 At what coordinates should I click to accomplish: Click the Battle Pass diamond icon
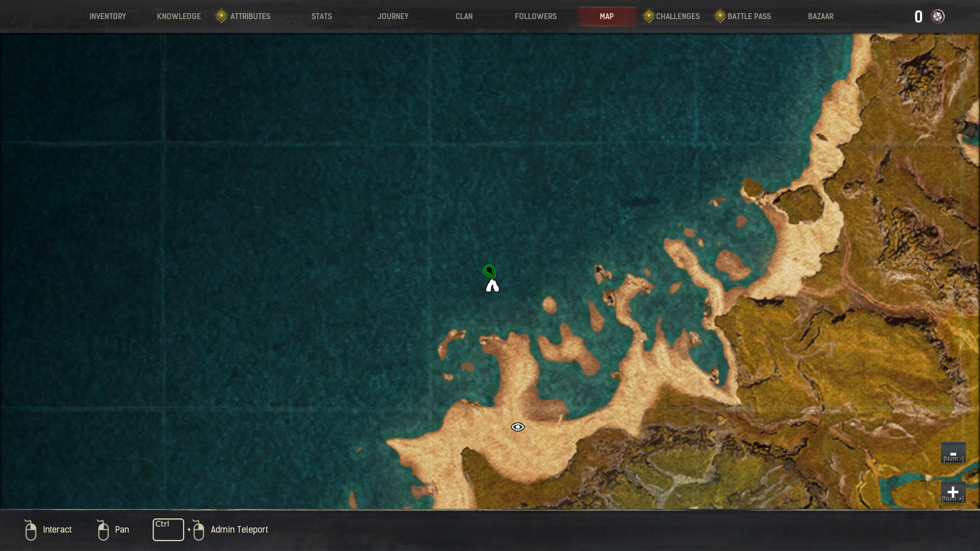coord(720,16)
